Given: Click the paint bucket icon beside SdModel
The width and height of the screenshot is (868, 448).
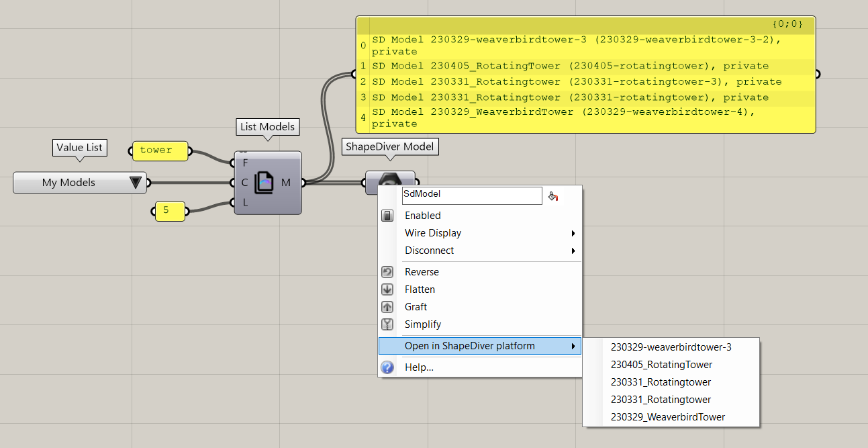Looking at the screenshot, I should [x=553, y=196].
